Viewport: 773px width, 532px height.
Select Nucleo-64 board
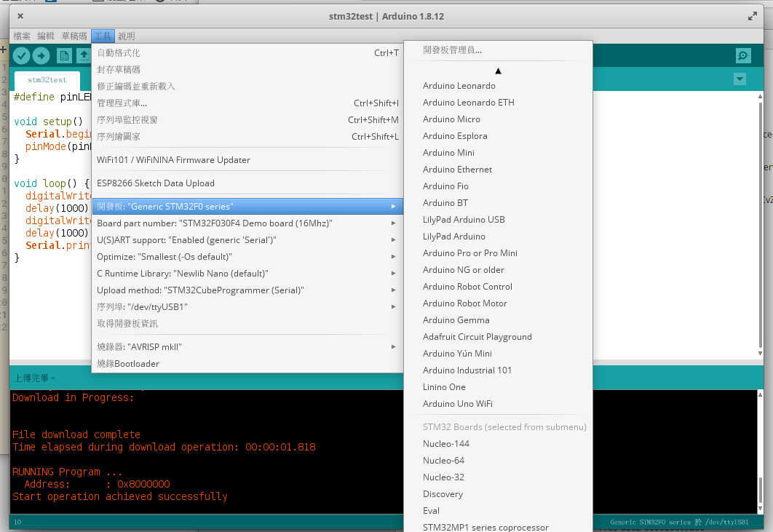click(498, 461)
